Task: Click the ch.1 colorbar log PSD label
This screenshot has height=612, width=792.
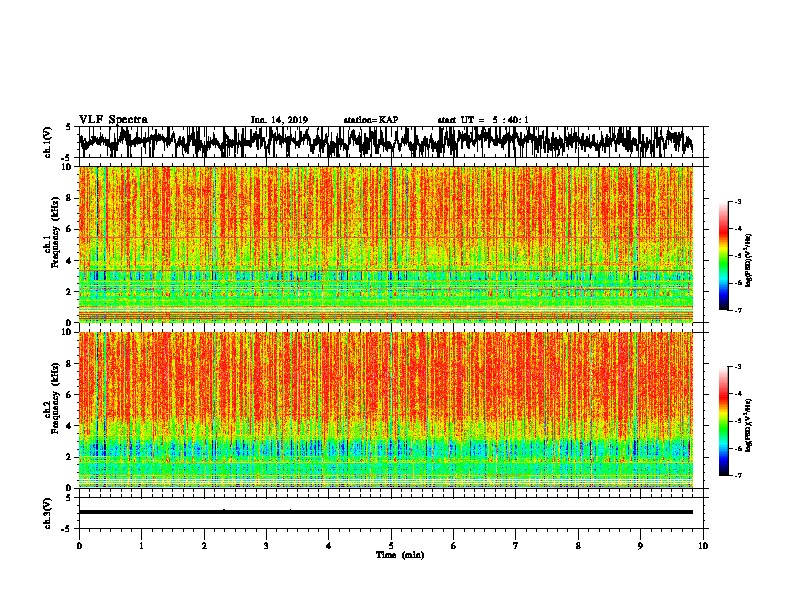Action: [749, 261]
